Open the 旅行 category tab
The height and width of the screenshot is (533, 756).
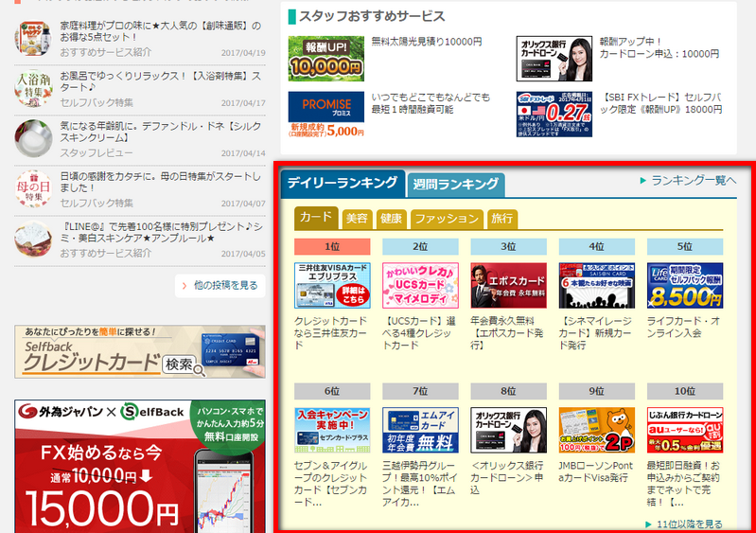click(501, 219)
